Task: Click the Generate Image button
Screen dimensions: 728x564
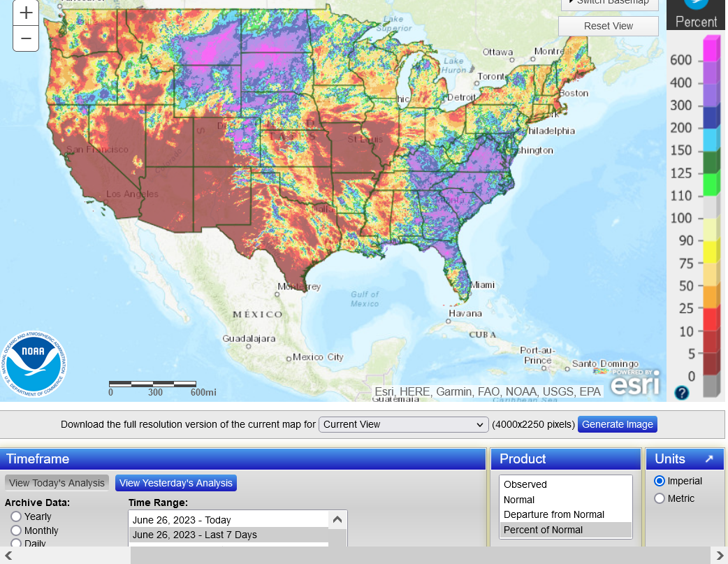Action: point(617,425)
